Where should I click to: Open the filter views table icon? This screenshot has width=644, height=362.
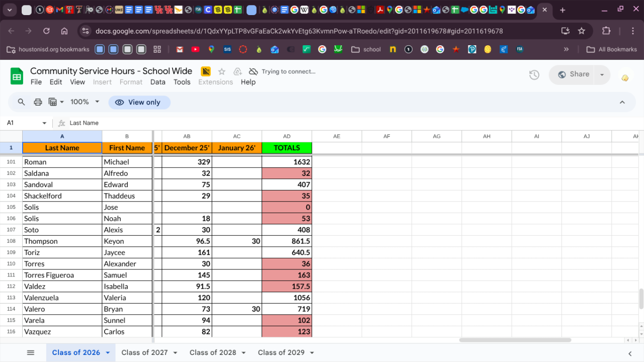pos(56,102)
